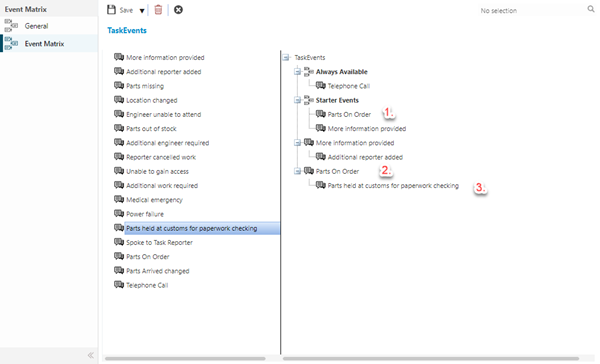Click event icon for Spoke to Task Reporter
The image size is (600, 364).
119,242
